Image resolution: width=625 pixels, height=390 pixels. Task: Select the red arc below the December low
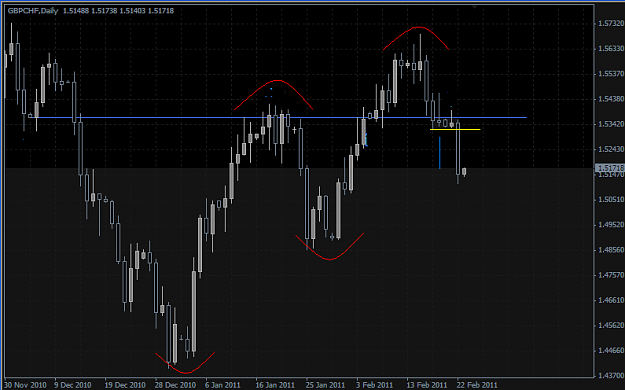tap(186, 372)
